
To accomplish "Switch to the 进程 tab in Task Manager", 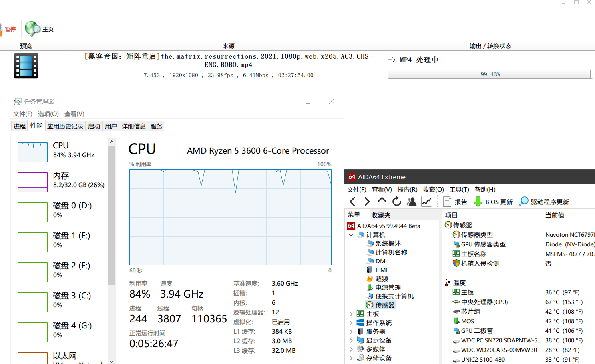I will click(19, 126).
